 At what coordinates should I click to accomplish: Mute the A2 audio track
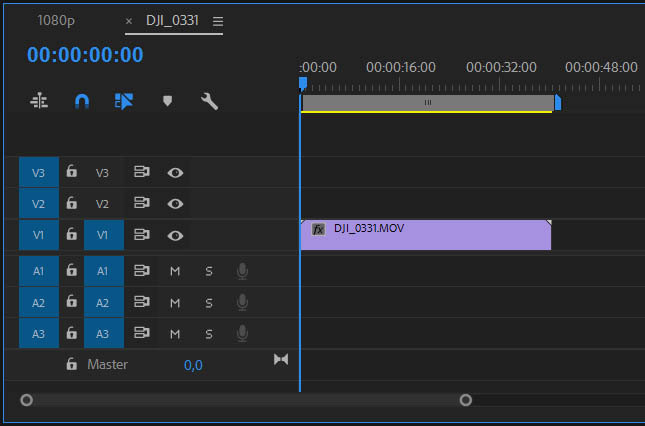pyautogui.click(x=175, y=303)
